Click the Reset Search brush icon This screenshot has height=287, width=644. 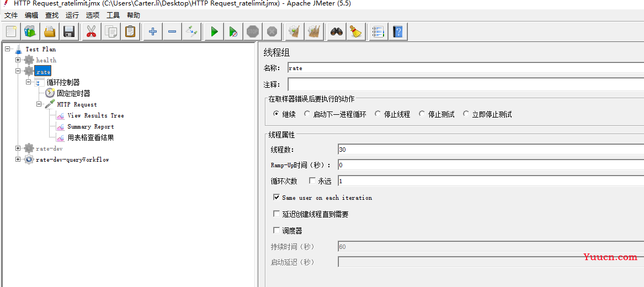[x=356, y=31]
